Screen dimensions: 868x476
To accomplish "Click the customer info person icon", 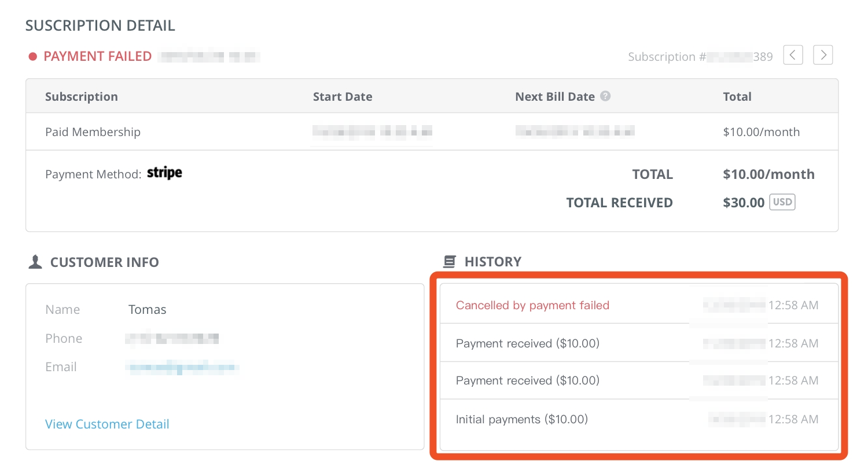I will coord(35,261).
